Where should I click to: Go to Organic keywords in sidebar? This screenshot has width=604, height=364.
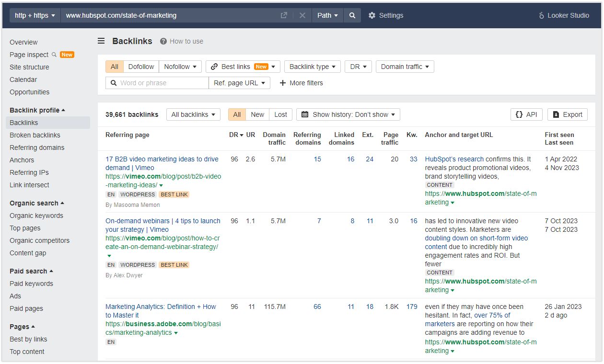pyautogui.click(x=36, y=216)
